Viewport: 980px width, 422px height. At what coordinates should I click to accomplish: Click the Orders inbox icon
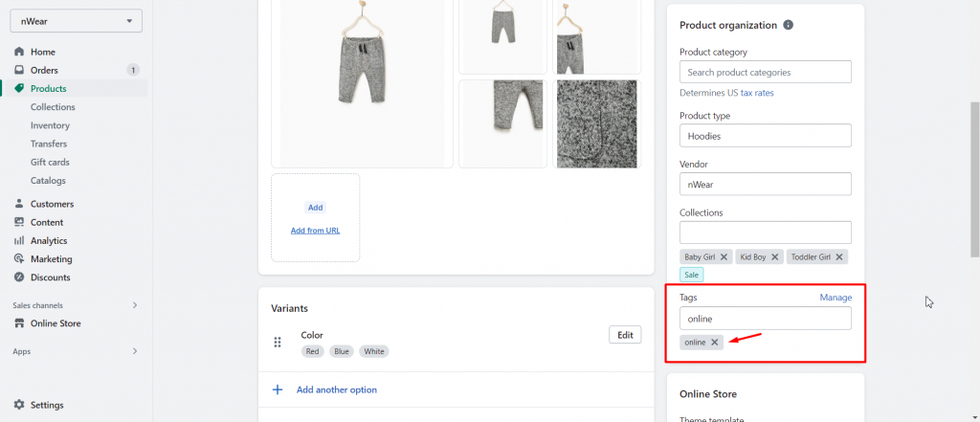point(19,70)
